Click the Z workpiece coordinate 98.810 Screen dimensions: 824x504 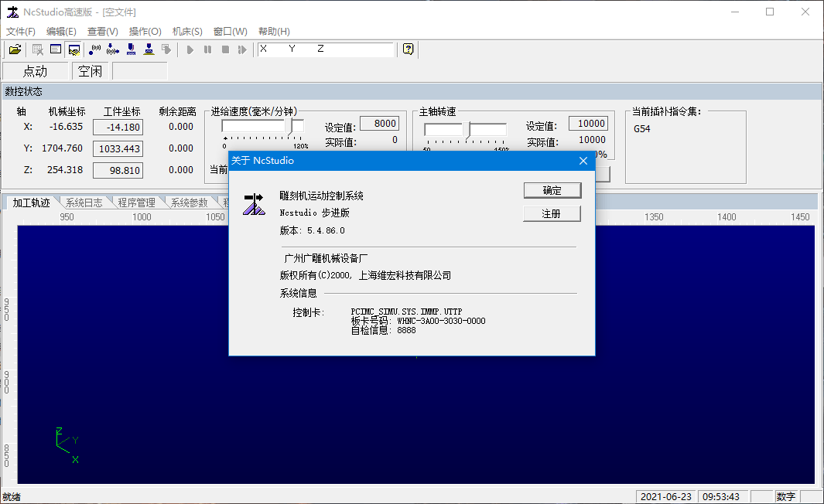118,170
